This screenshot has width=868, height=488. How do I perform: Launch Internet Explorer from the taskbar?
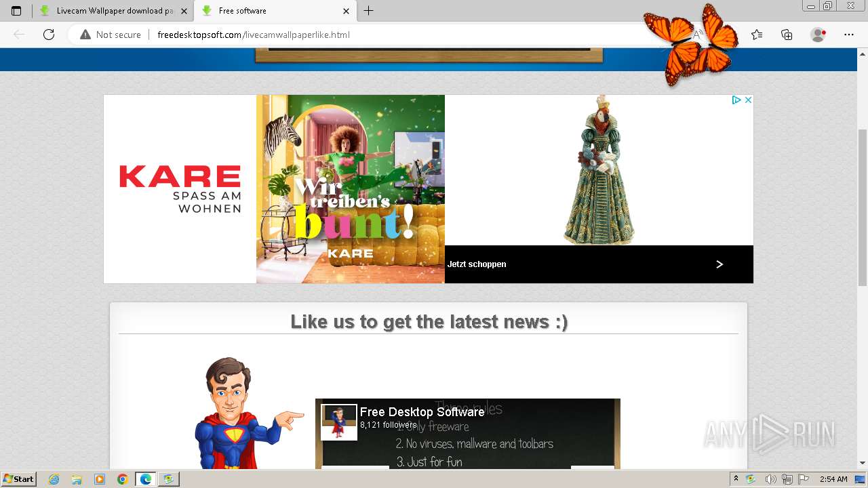54,479
